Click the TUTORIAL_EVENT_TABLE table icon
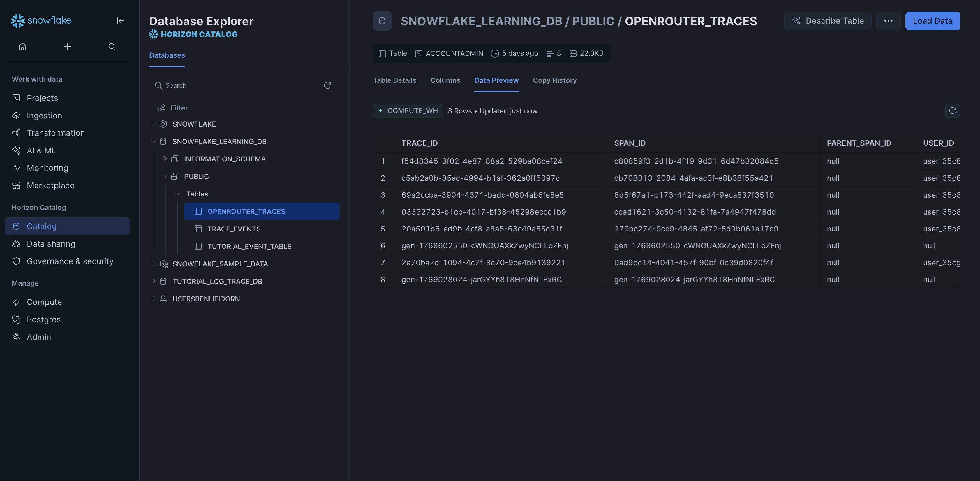This screenshot has height=481, width=980. tap(198, 246)
